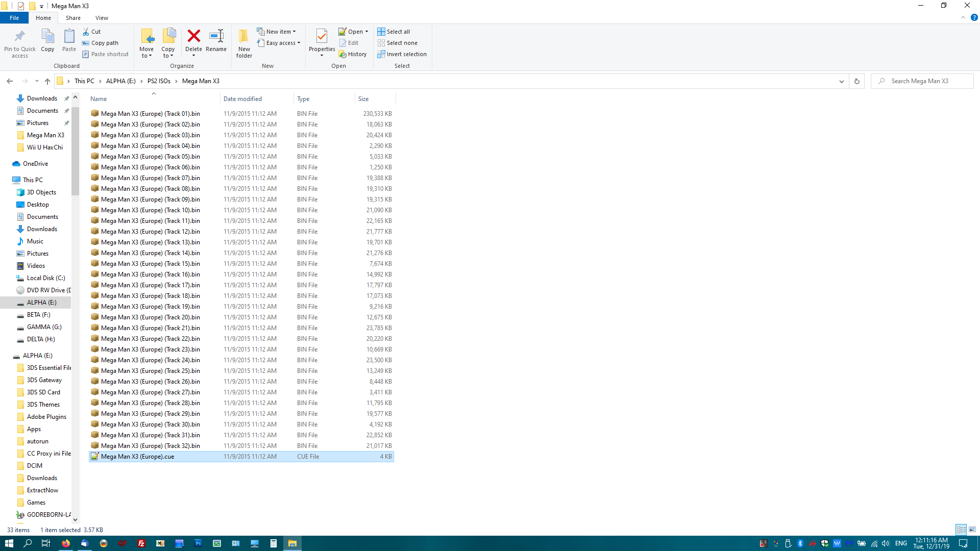Select Track 16.bin file row
The width and height of the screenshot is (980, 551).
[241, 274]
